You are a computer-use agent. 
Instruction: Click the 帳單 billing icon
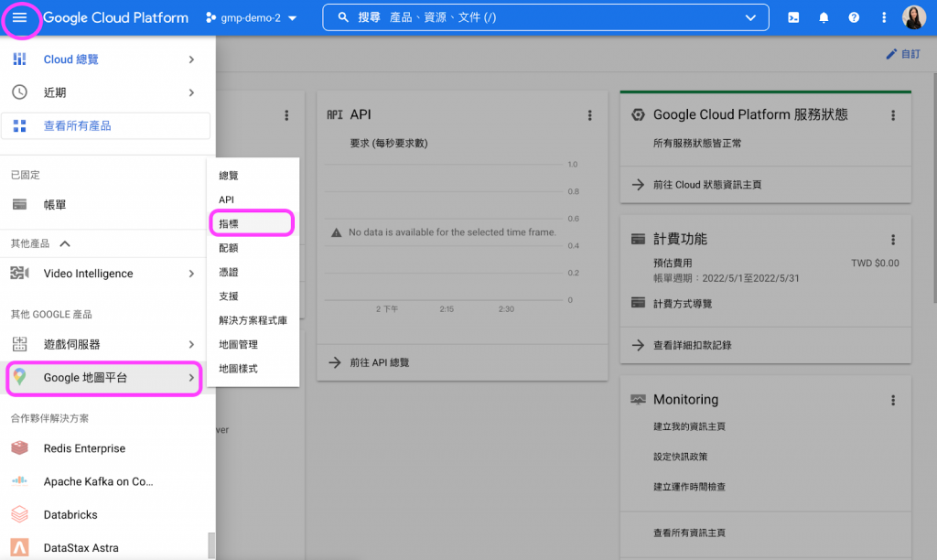pyautogui.click(x=20, y=204)
